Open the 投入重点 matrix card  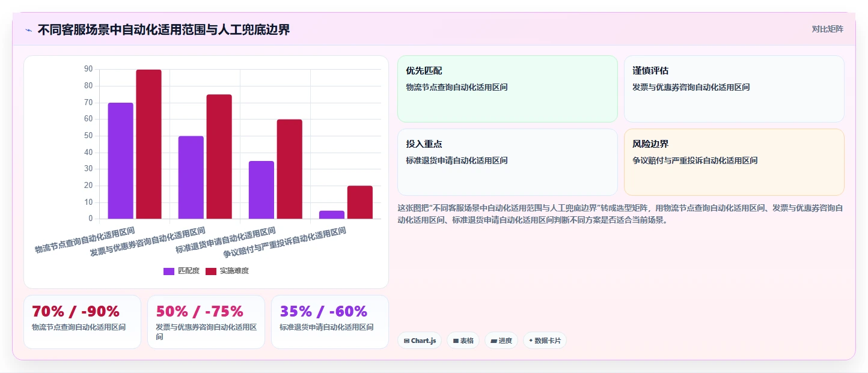pyautogui.click(x=507, y=162)
